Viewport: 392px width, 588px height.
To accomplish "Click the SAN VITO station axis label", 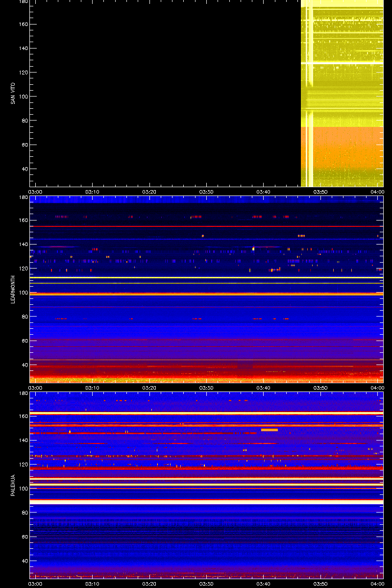I will pyautogui.click(x=13, y=93).
